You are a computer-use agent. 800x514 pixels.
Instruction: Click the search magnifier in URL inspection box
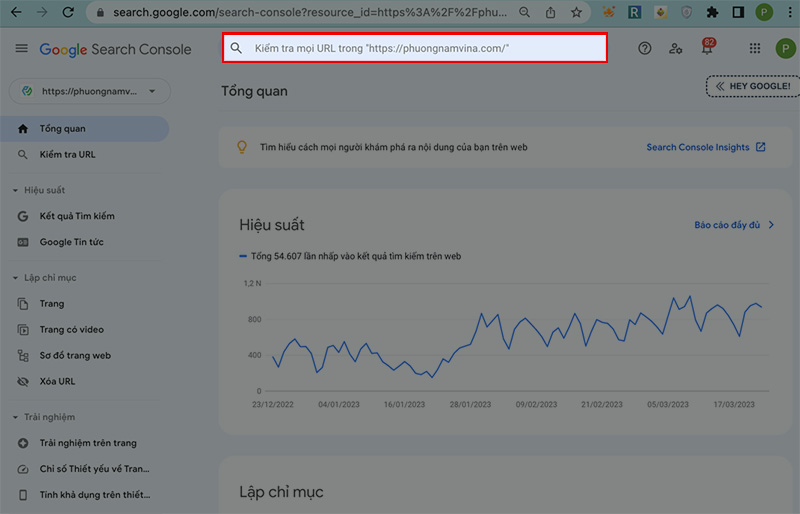[236, 48]
